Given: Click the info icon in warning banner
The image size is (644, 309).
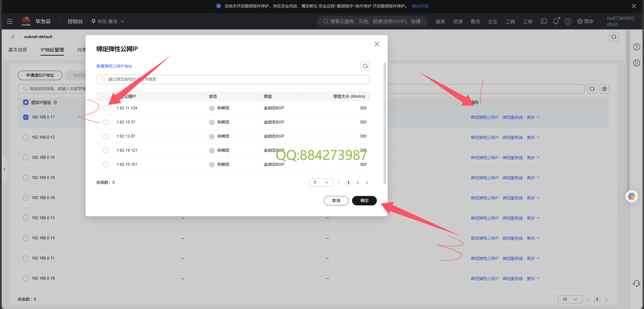Looking at the screenshot, I should coord(218,6).
